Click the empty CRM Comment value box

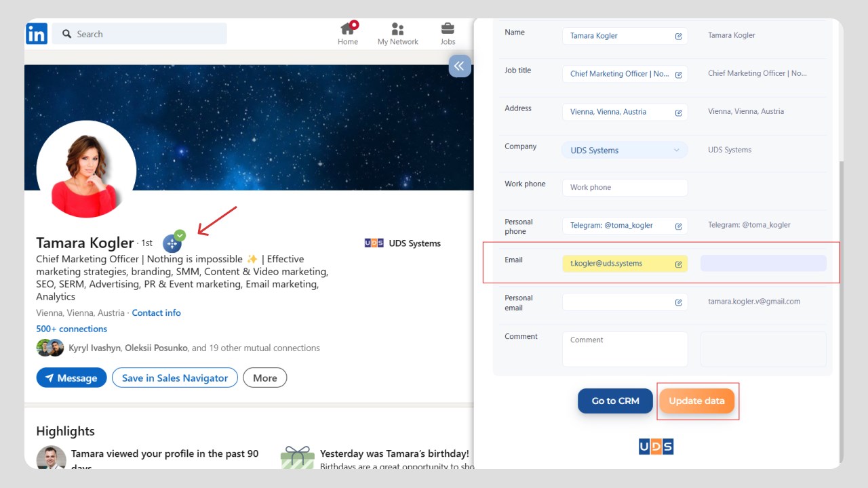[764, 349]
